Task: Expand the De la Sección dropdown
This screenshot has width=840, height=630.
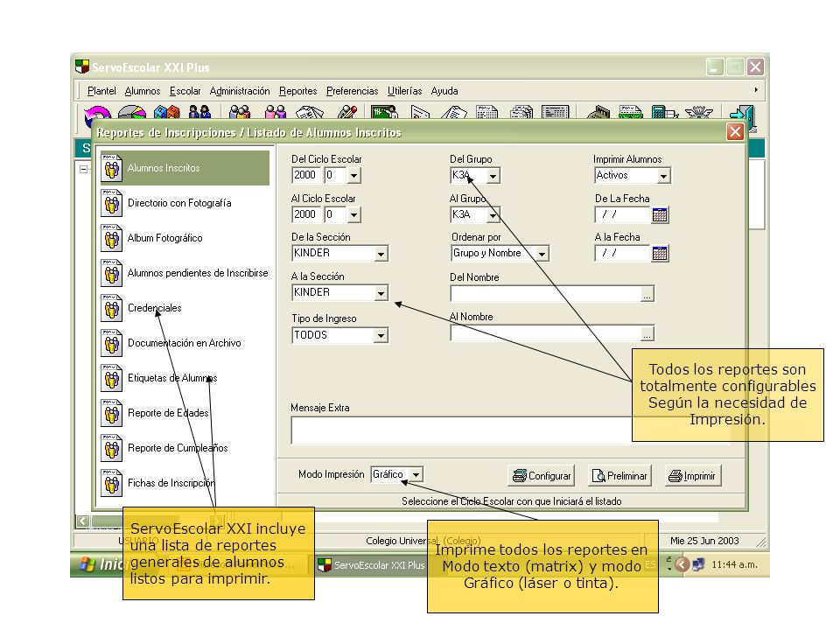Action: click(x=381, y=254)
